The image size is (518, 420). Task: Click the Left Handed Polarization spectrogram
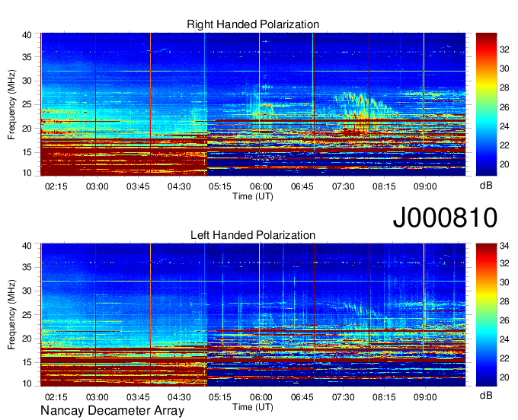[253, 315]
